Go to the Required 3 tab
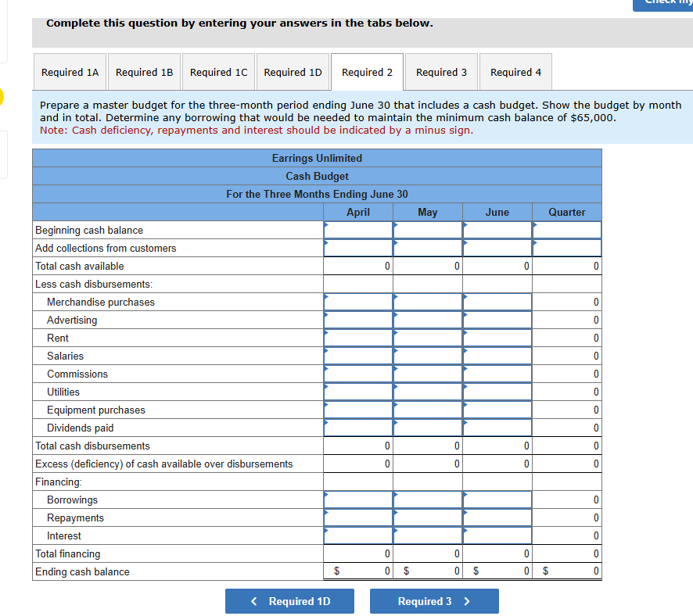The height and width of the screenshot is (616, 693). coord(441,72)
